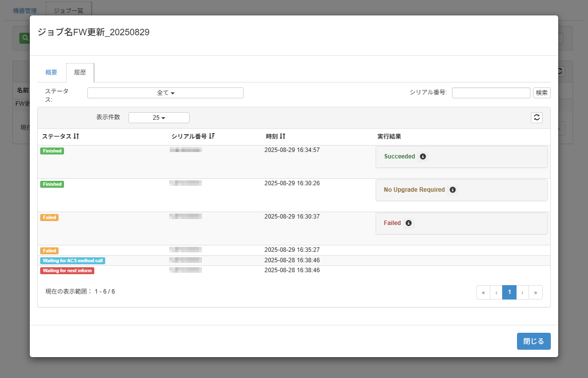Click inside the シリアル番号 input field
Image resolution: width=588 pixels, height=378 pixels.
tap(490, 92)
